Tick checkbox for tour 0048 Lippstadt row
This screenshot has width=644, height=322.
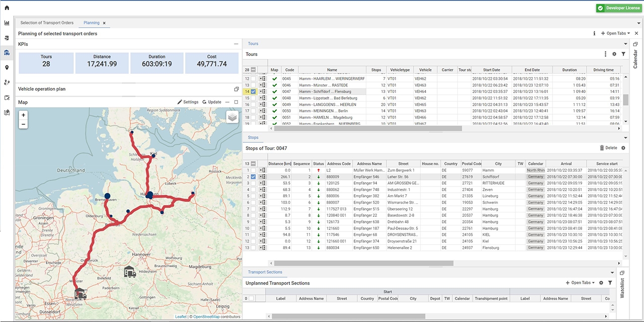pos(254,98)
